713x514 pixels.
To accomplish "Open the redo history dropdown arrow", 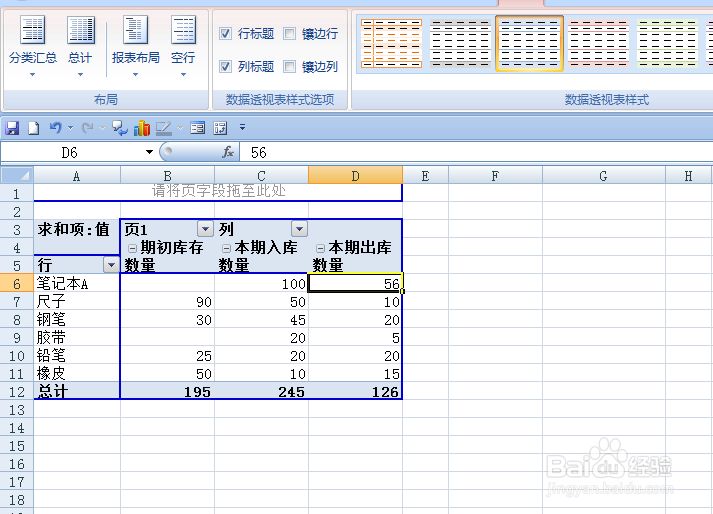I will 102,128.
